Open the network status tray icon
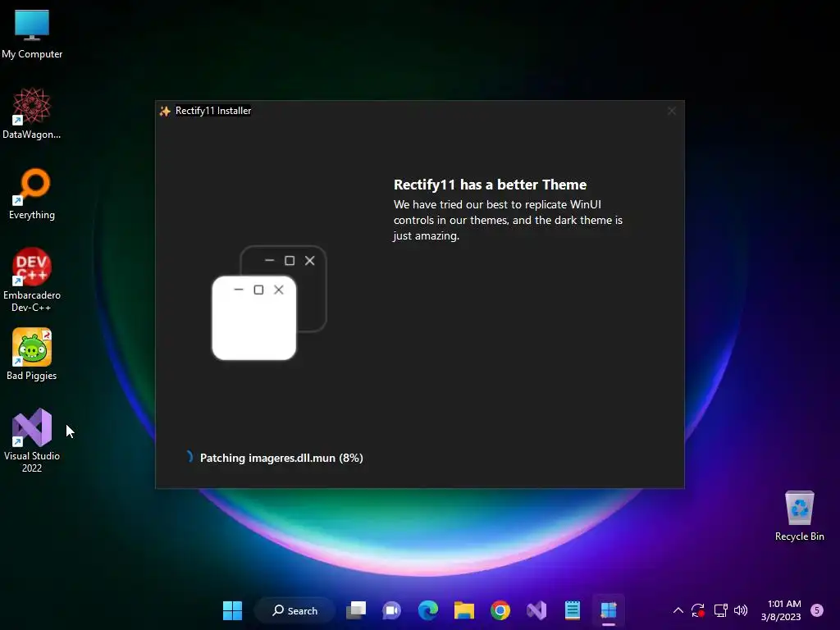Screen dimensions: 840x630 720,610
